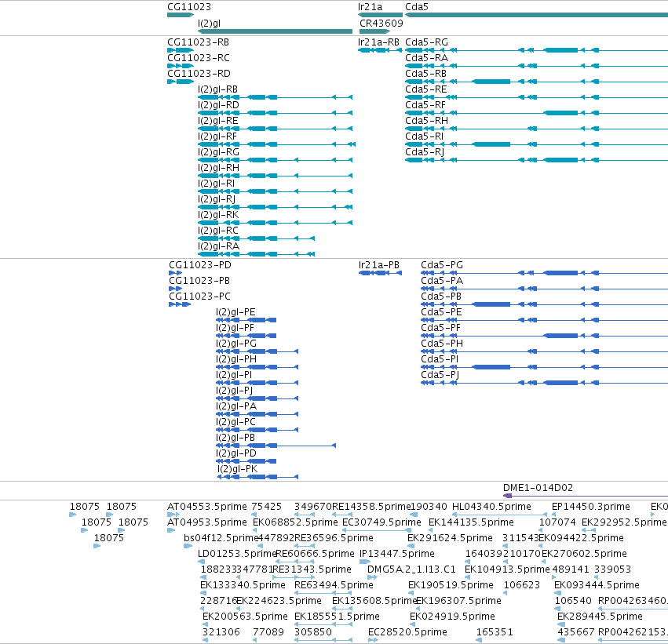The width and height of the screenshot is (668, 644).
Task: Click transcript l(2)gl-RD label
Action: 218,105
